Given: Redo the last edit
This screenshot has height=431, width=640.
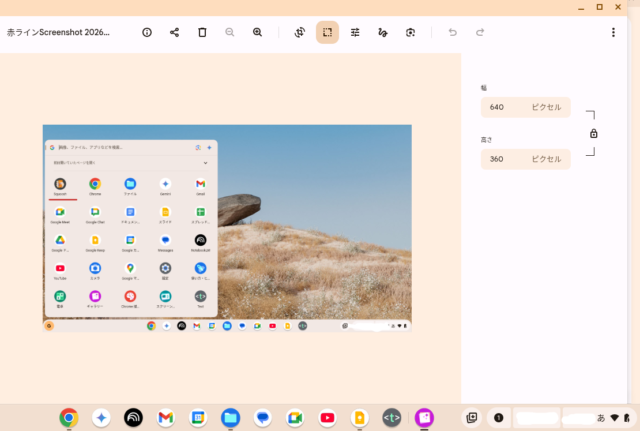Looking at the screenshot, I should tap(480, 32).
